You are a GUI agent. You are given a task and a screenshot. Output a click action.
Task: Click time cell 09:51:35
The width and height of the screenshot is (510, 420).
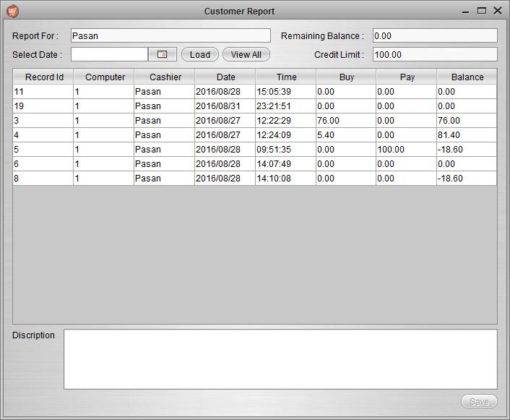285,150
